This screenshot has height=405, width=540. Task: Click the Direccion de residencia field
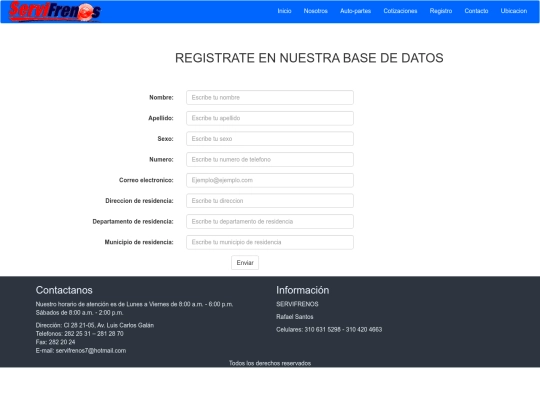[x=270, y=201]
